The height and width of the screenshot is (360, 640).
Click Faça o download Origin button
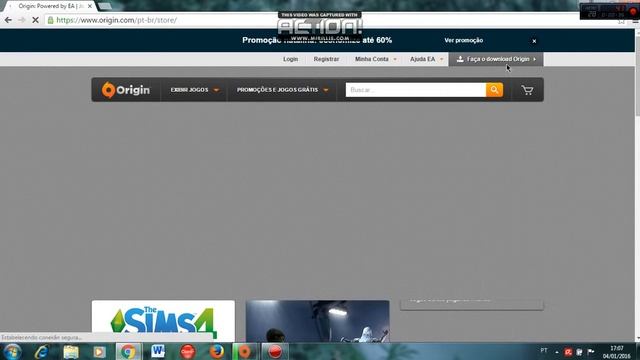tap(496, 59)
